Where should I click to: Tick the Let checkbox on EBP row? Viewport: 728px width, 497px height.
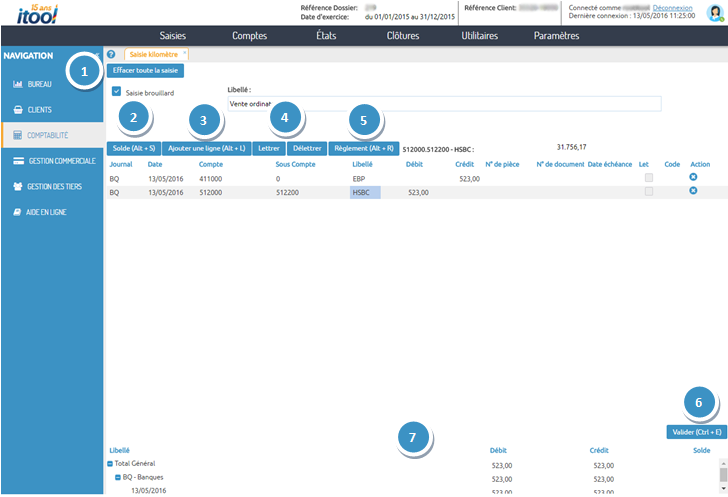(x=650, y=178)
